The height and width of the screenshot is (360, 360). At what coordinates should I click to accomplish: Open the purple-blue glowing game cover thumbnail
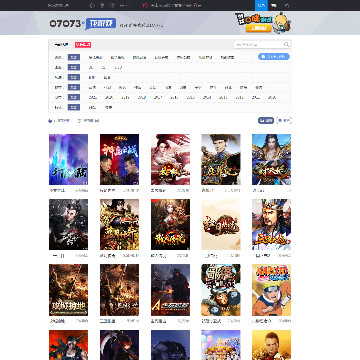pos(68,159)
